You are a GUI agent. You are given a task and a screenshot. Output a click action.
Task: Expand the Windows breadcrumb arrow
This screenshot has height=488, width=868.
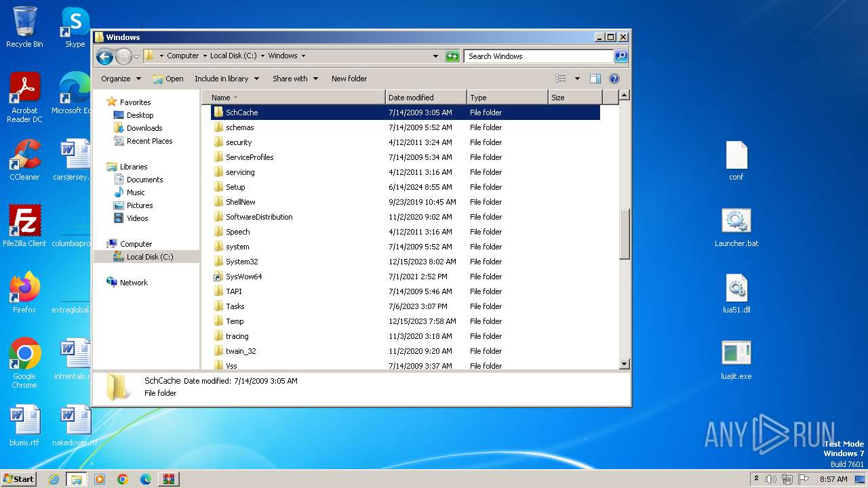[x=303, y=56]
